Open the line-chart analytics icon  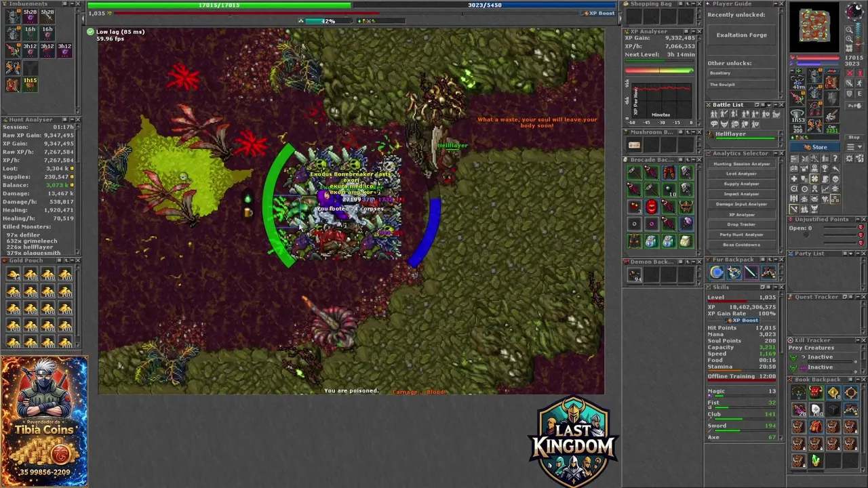coord(825,188)
